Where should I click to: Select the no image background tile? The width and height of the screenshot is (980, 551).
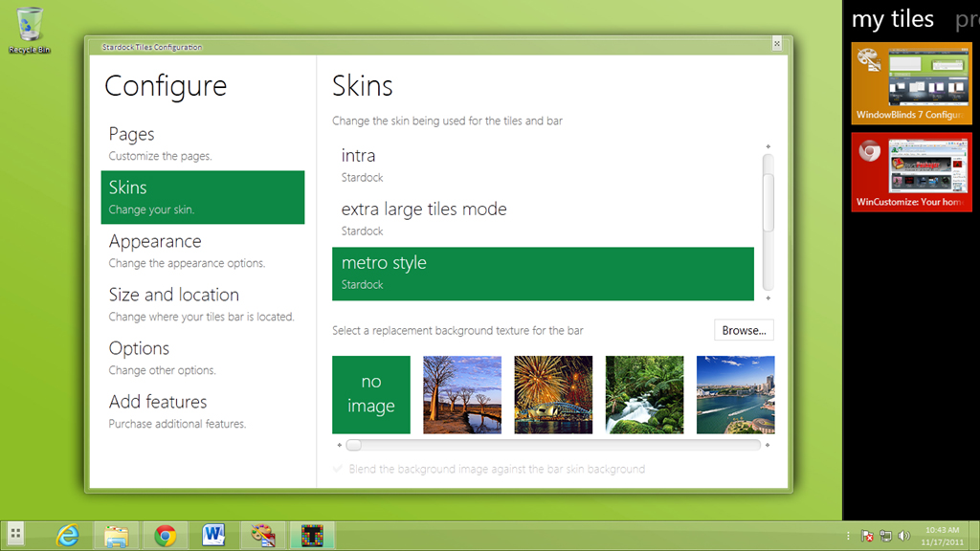coord(371,395)
